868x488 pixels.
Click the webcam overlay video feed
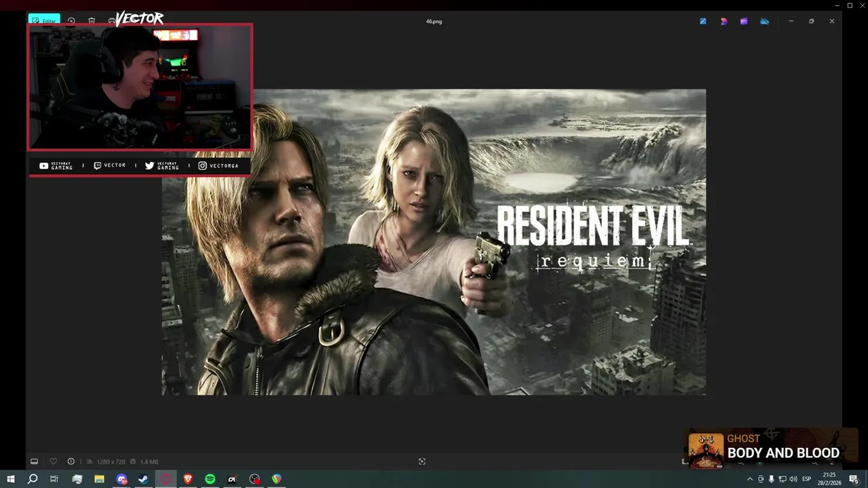140,87
